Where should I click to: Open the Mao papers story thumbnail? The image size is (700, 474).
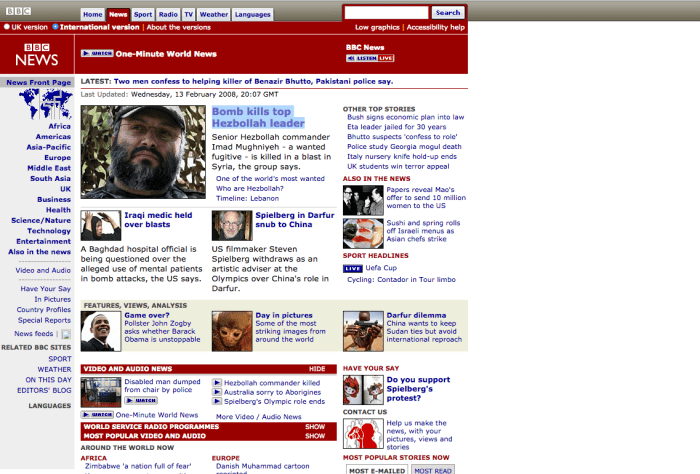point(363,200)
